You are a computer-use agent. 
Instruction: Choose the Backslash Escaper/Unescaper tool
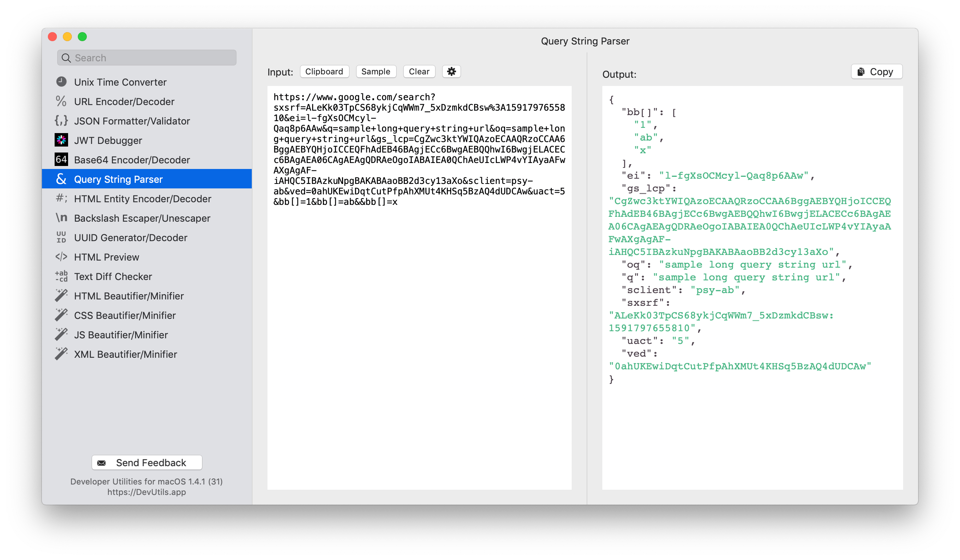pyautogui.click(x=142, y=218)
